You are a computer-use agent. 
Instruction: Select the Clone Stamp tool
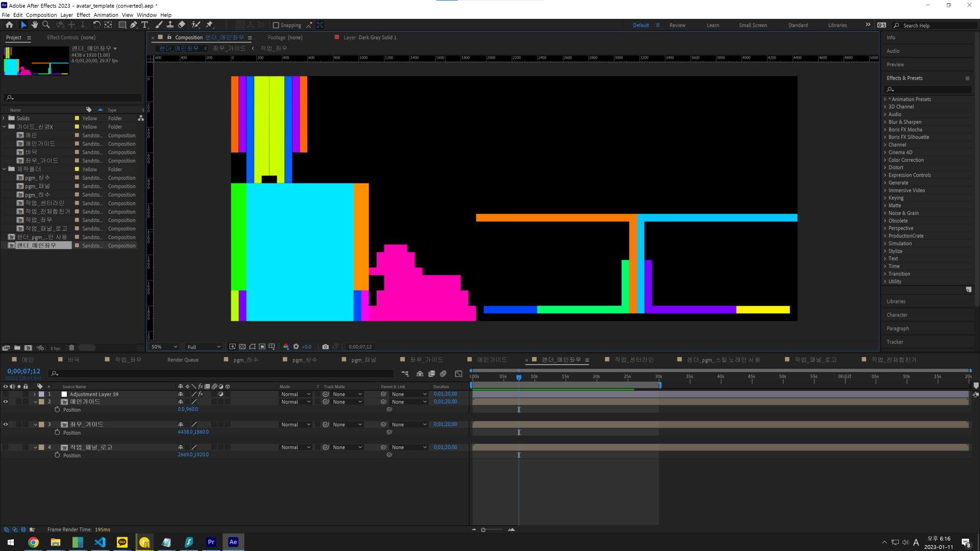[x=170, y=25]
